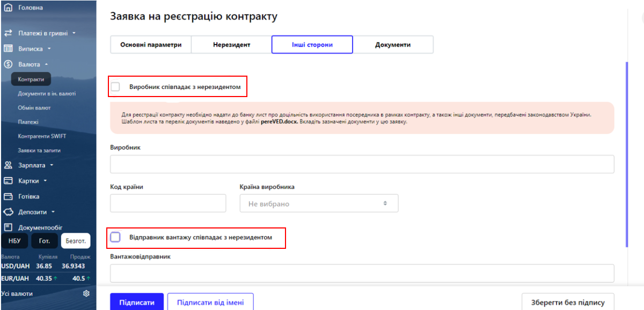Open currency settings gear icon

(86, 293)
